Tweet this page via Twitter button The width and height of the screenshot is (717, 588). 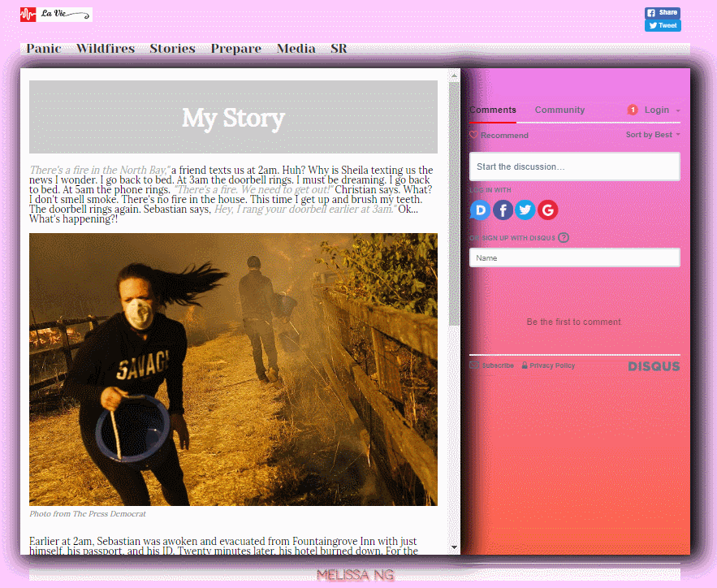pyautogui.click(x=662, y=26)
